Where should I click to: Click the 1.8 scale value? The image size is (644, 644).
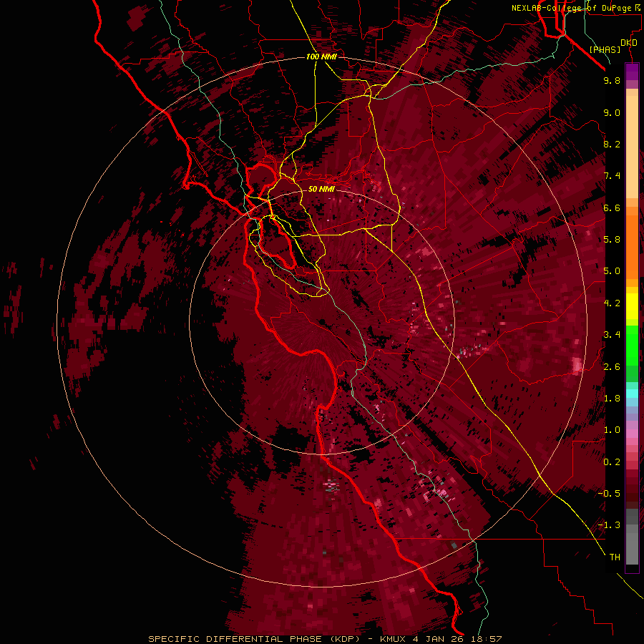coord(612,399)
